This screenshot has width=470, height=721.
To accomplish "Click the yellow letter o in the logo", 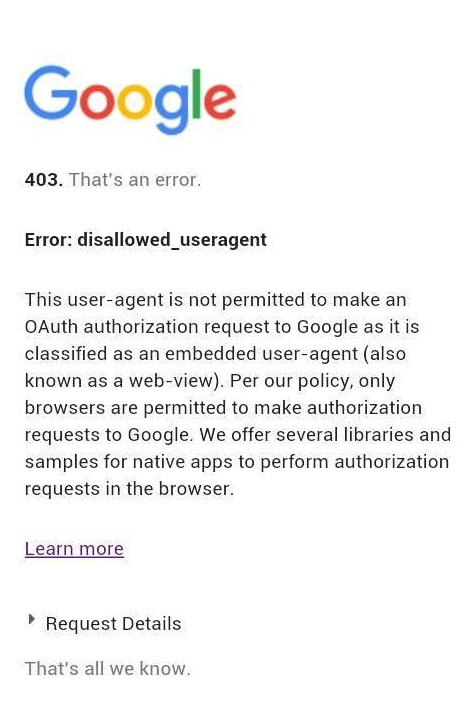I will (136, 101).
